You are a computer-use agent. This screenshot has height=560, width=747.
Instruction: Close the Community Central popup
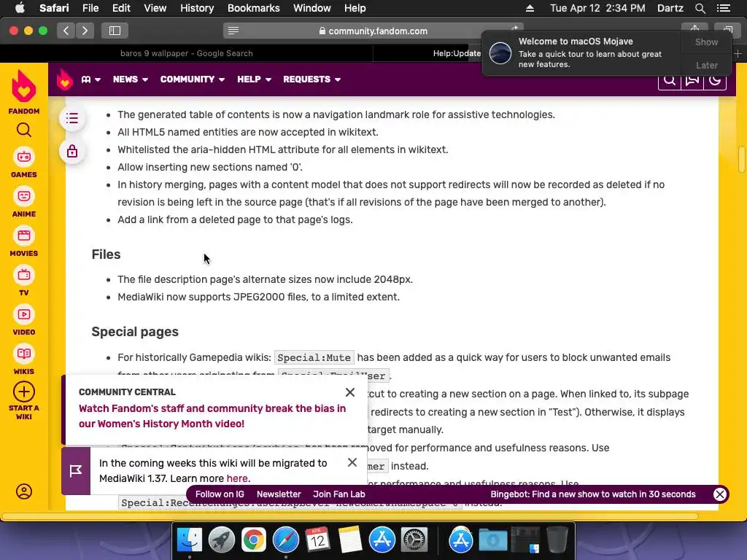(x=350, y=392)
